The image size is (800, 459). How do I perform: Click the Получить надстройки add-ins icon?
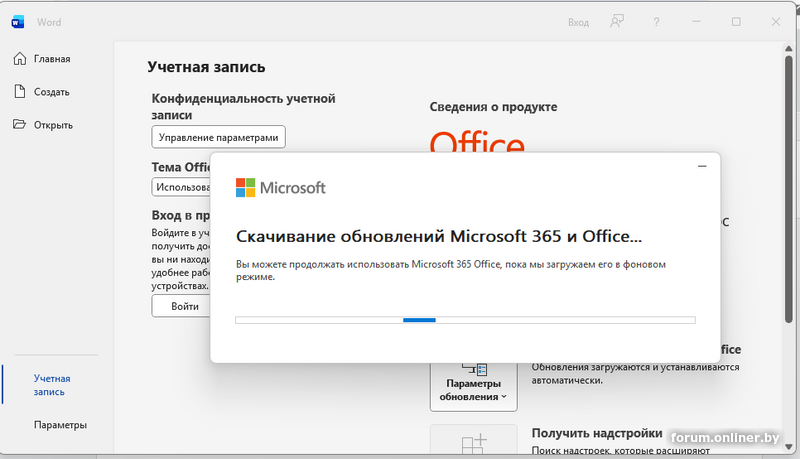point(473,441)
